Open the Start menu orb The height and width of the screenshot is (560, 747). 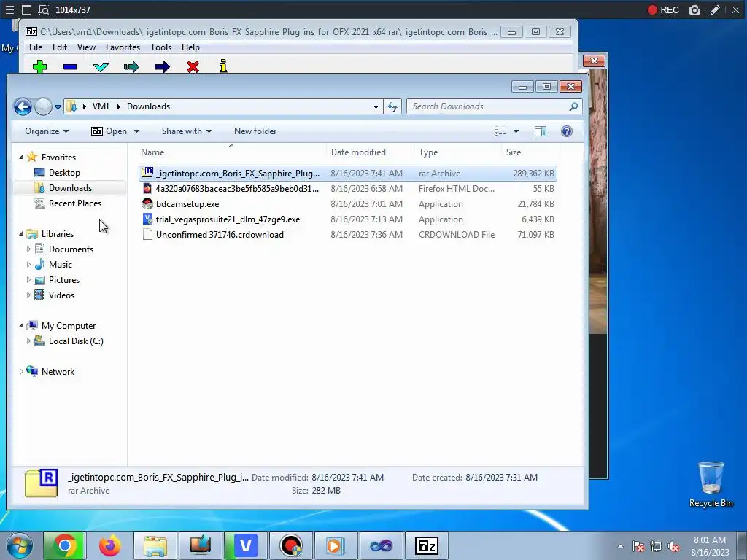19,545
